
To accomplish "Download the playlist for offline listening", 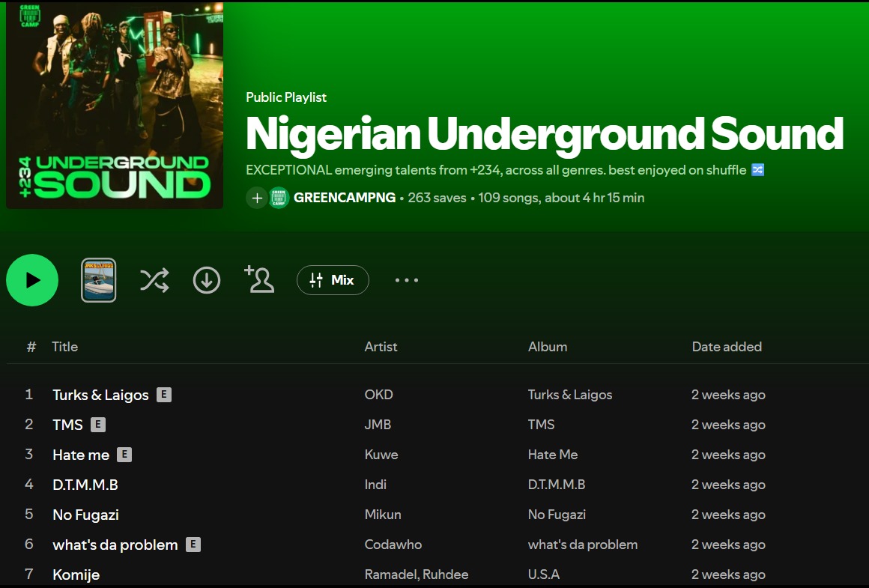I will tap(207, 280).
